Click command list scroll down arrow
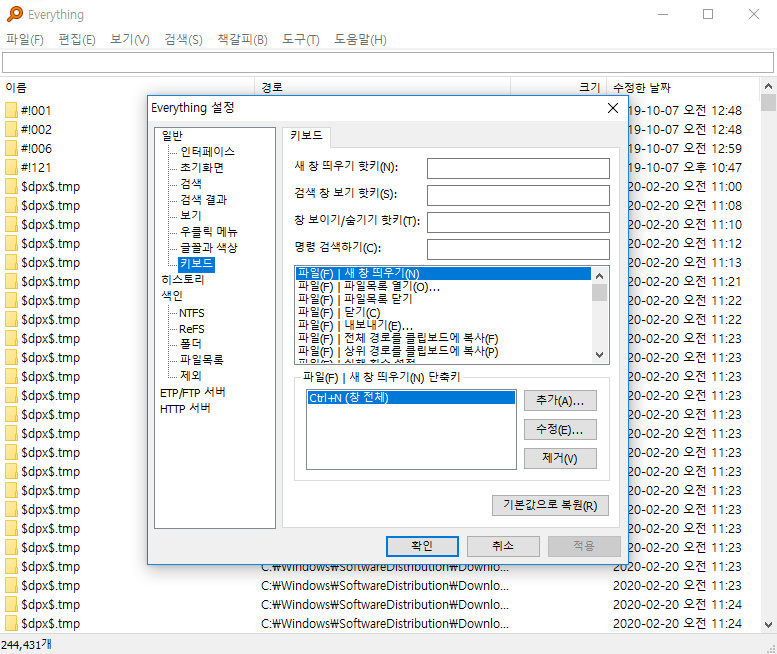This screenshot has width=777, height=654. 599,355
